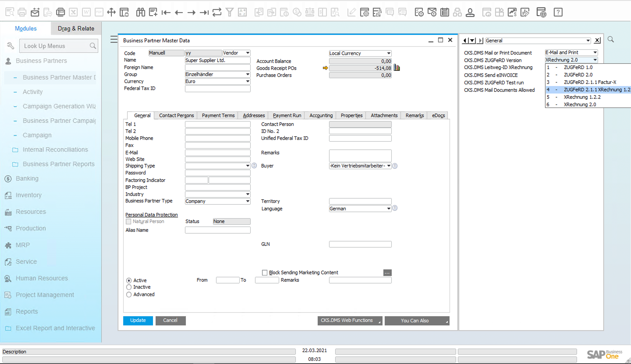The image size is (631, 364).
Task: Click the Find binoculars toolbar icon
Action: (141, 12)
